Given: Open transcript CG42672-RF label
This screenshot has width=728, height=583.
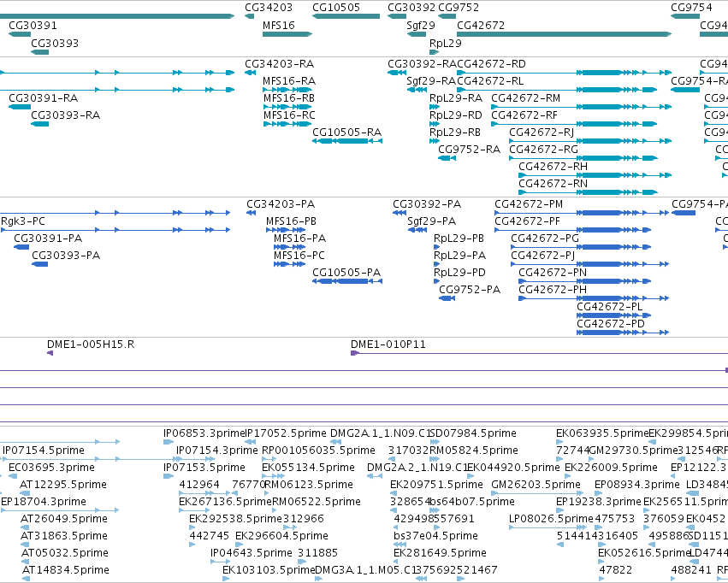Looking at the screenshot, I should click(524, 115).
